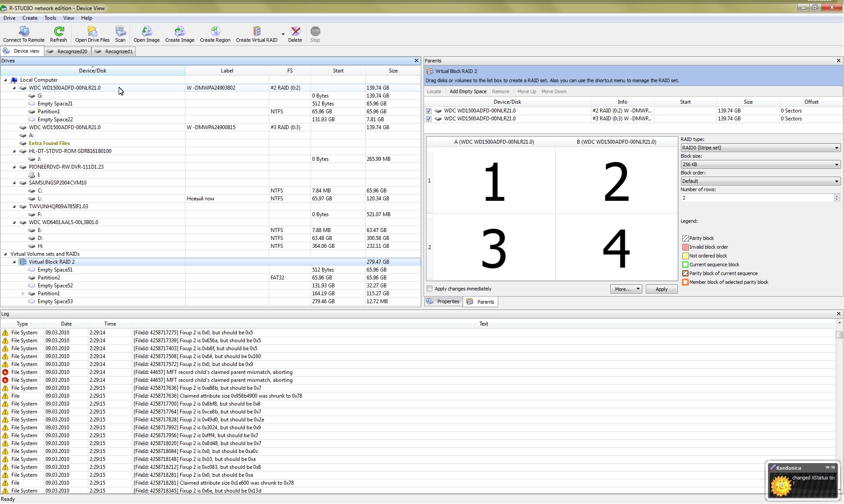Open the RAID type dropdown
The height and width of the screenshot is (504, 844).
pyautogui.click(x=760, y=148)
